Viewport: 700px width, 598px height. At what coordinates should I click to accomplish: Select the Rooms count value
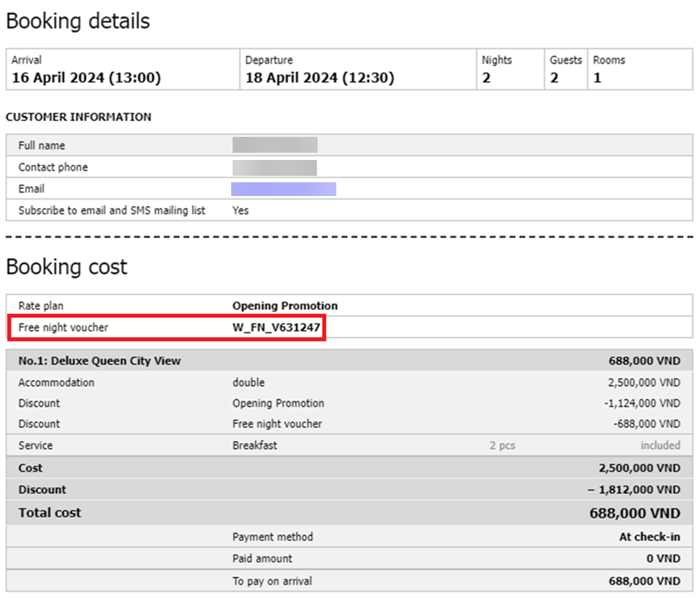coord(597,78)
